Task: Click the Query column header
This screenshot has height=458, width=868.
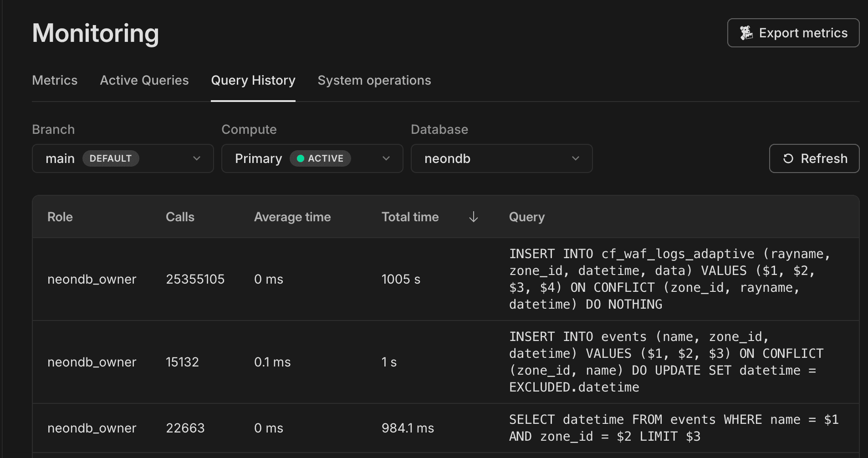Action: [x=527, y=217]
